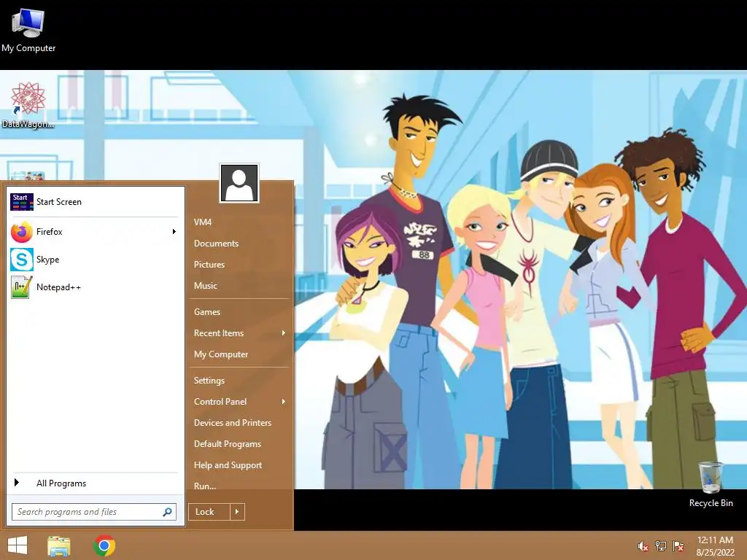Click the network tray icon
The width and height of the screenshot is (747, 560).
pyautogui.click(x=660, y=546)
